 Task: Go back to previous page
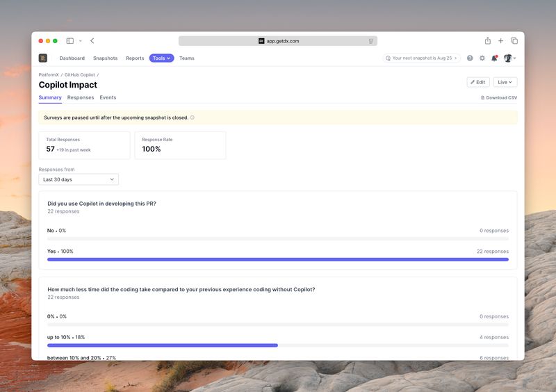point(92,41)
